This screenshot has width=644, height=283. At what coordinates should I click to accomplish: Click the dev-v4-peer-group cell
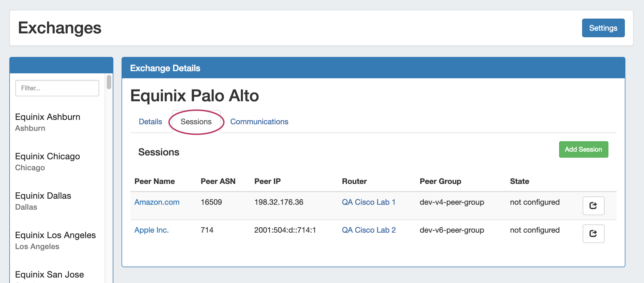tap(452, 202)
